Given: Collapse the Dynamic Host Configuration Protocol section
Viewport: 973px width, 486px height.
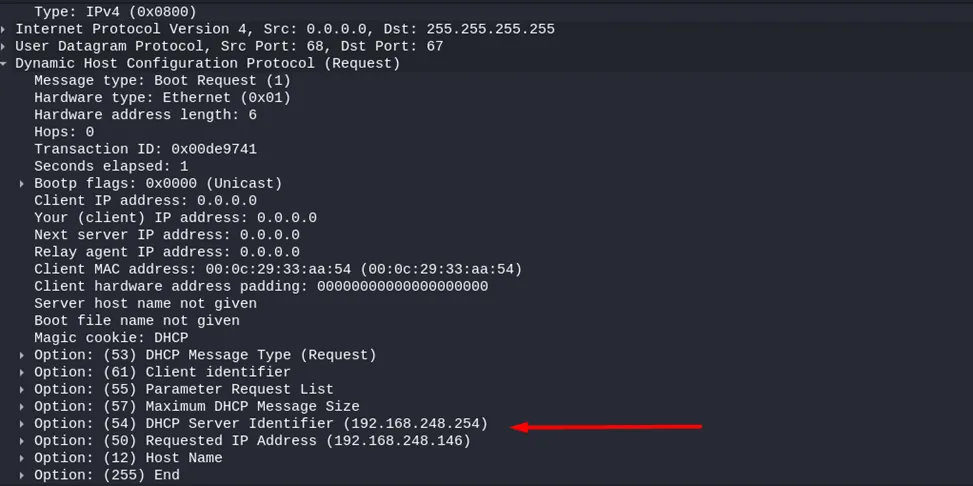Looking at the screenshot, I should click(4, 63).
